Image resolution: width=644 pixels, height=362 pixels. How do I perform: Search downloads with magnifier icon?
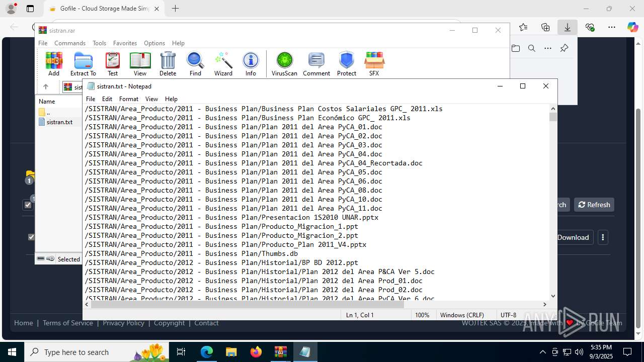[x=532, y=48]
